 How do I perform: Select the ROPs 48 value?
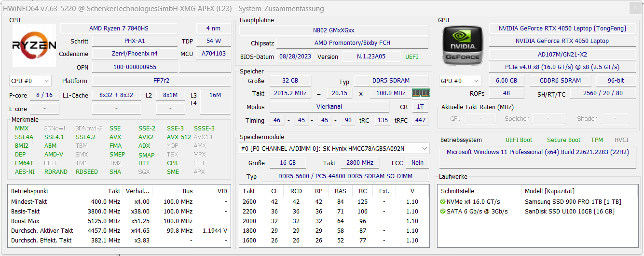(507, 93)
